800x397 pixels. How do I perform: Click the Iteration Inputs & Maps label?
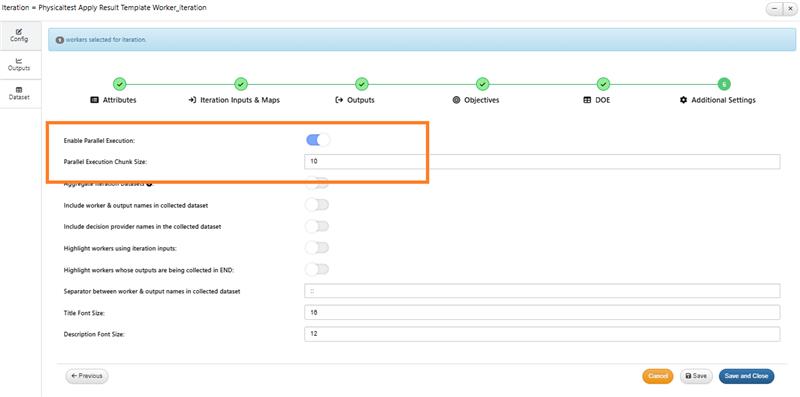[x=234, y=100]
